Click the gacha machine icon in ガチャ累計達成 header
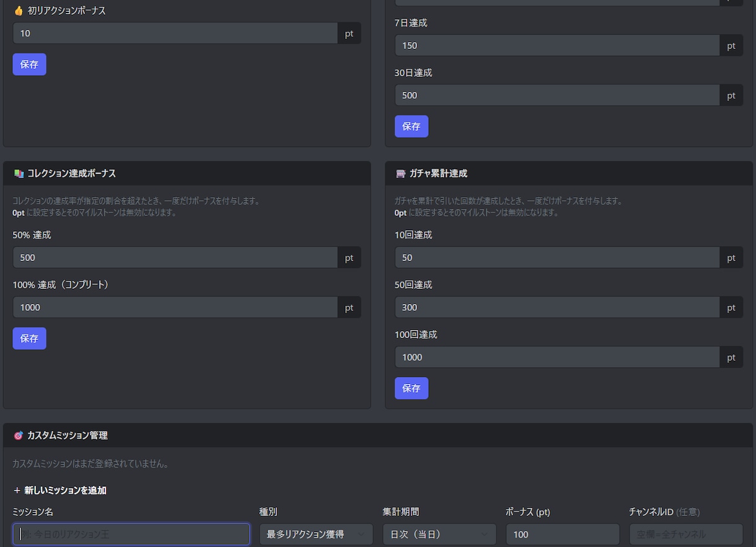This screenshot has height=547, width=756. pyautogui.click(x=400, y=174)
